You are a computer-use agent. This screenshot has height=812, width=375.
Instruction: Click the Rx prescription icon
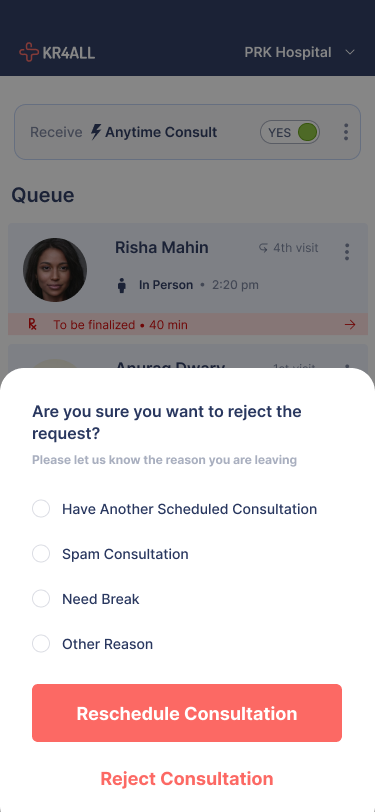33,325
